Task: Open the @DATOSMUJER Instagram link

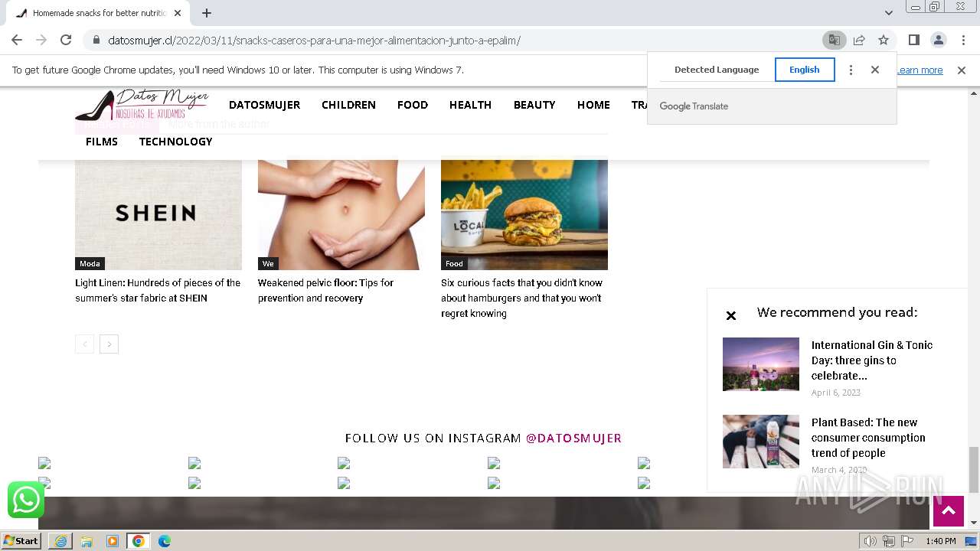Action: point(573,439)
